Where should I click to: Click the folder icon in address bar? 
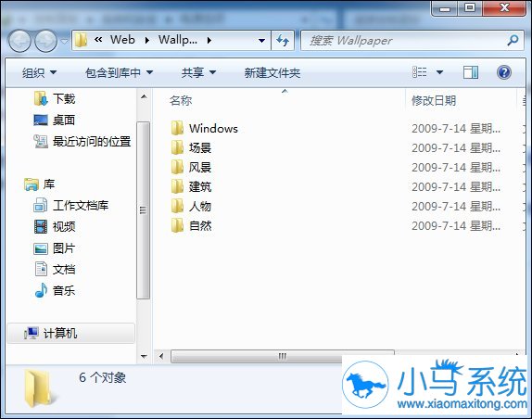pos(81,41)
